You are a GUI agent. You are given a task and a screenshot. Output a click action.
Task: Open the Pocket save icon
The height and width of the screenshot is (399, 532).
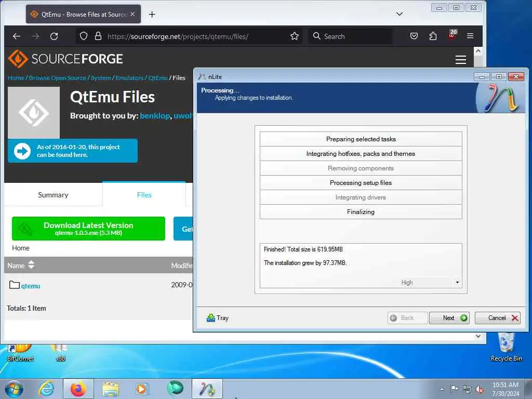click(414, 36)
